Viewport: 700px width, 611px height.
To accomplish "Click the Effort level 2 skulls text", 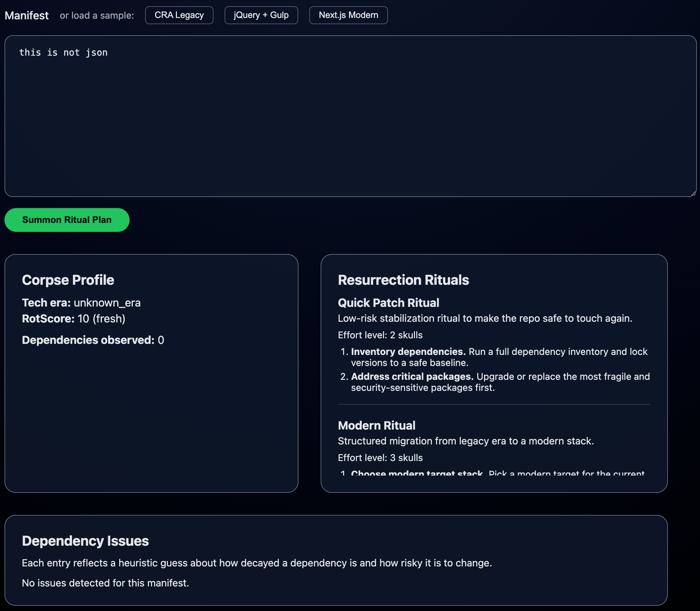I will [x=380, y=335].
